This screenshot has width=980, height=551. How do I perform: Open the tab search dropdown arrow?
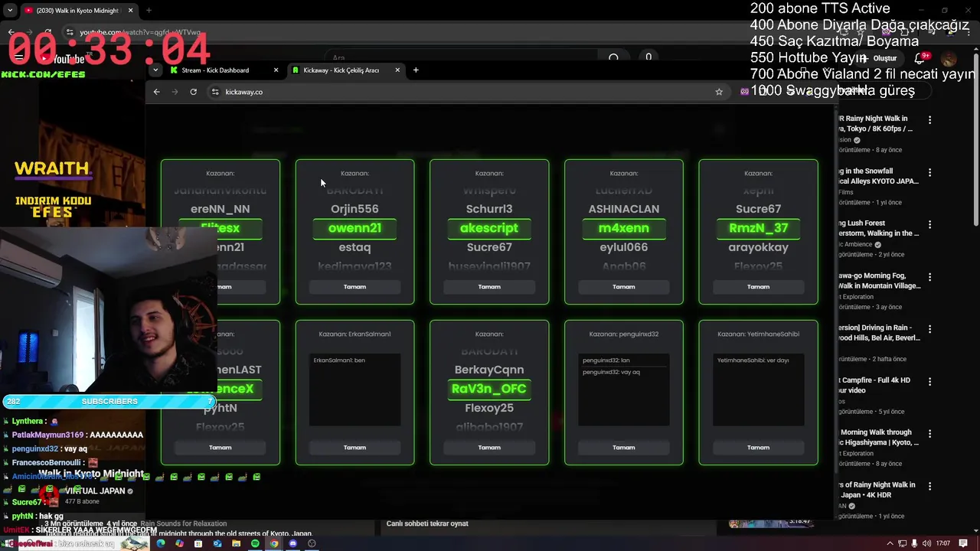pyautogui.click(x=155, y=70)
